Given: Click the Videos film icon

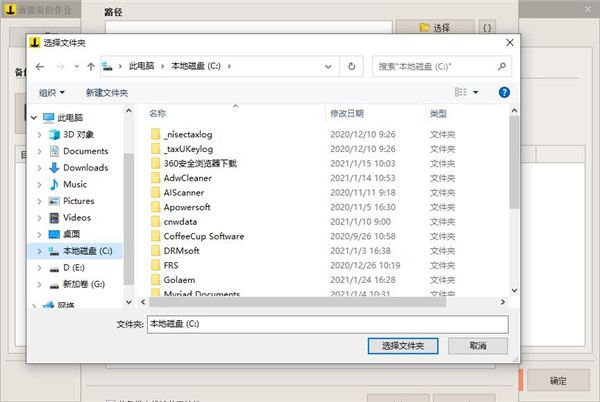Looking at the screenshot, I should [x=54, y=218].
